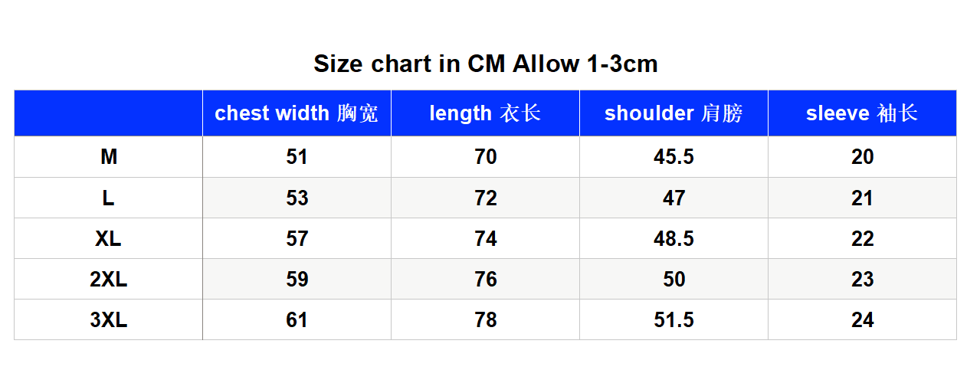Click the Size chart in CM title

[x=486, y=64]
